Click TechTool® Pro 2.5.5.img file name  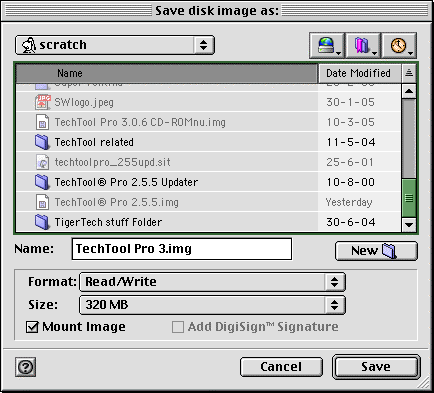tap(117, 202)
